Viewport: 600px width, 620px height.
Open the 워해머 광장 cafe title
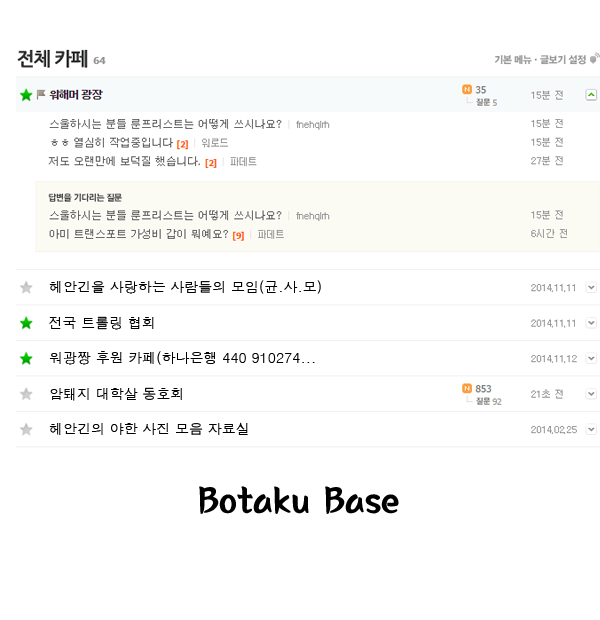pyautogui.click(x=76, y=95)
